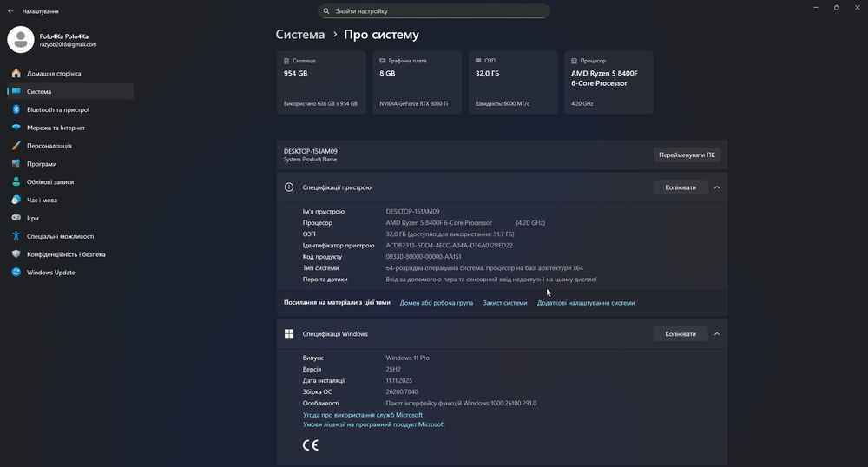Click the Знайти настройку search field
The width and height of the screenshot is (868, 467).
click(x=434, y=11)
